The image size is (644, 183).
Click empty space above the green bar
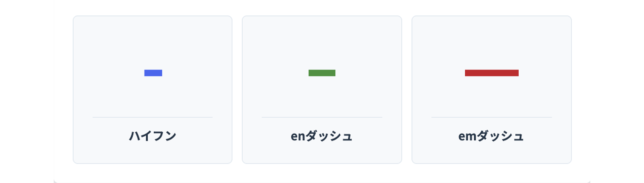[322, 42]
